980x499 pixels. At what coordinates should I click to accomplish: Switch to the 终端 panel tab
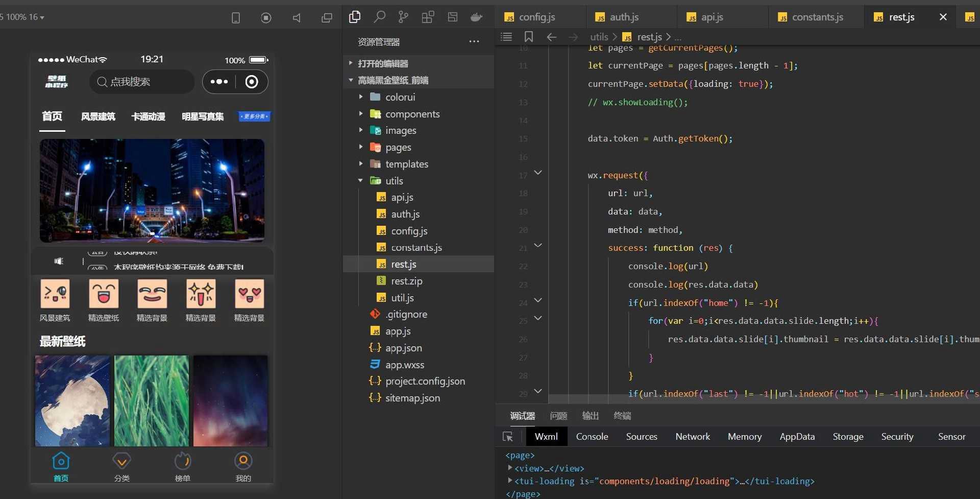622,416
